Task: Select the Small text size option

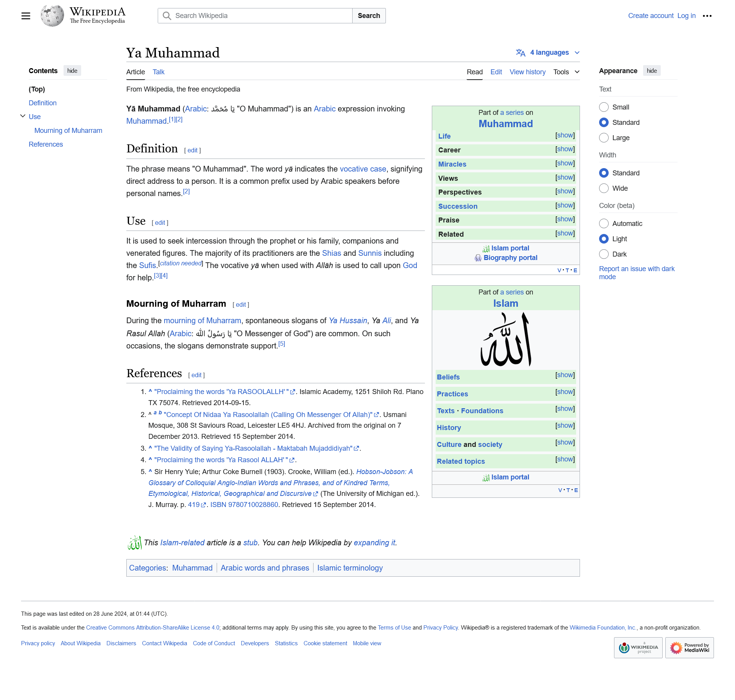Action: (x=604, y=107)
